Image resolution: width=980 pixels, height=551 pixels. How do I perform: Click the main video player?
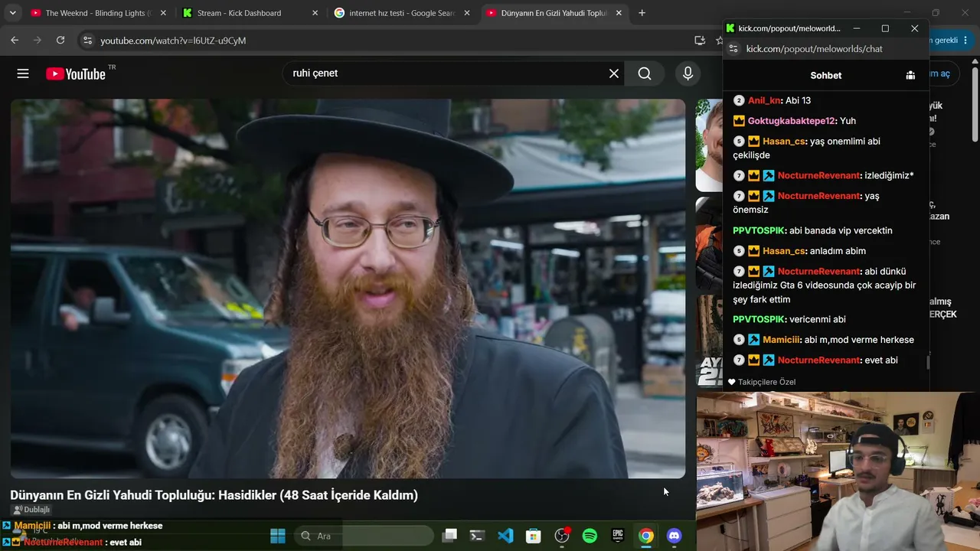click(x=348, y=289)
